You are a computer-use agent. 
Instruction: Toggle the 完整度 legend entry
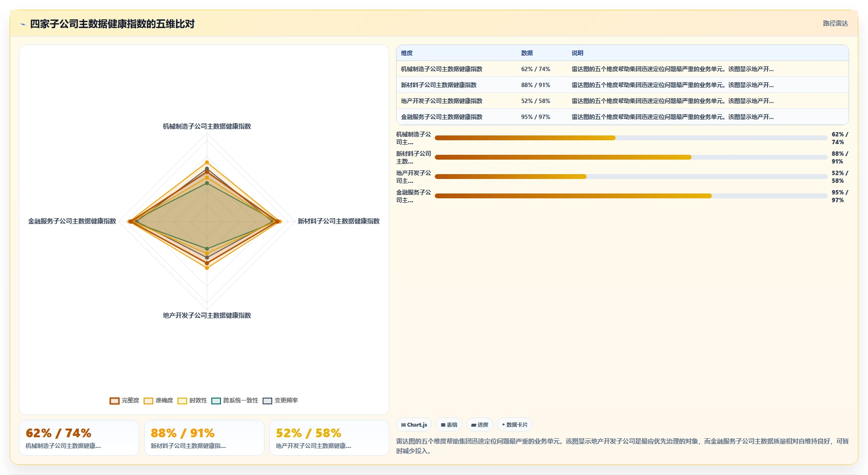coord(124,401)
